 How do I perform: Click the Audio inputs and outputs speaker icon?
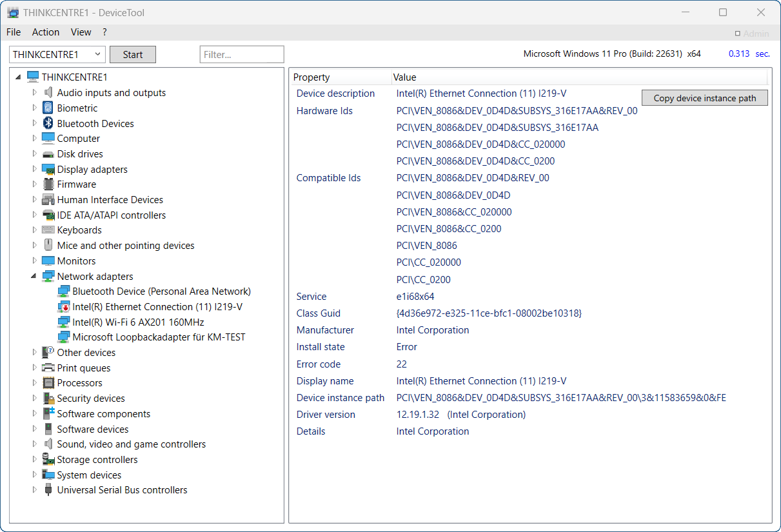(x=48, y=93)
